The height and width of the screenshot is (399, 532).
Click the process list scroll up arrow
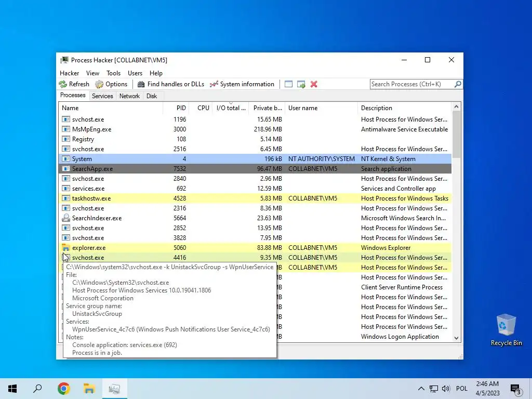tap(456, 107)
